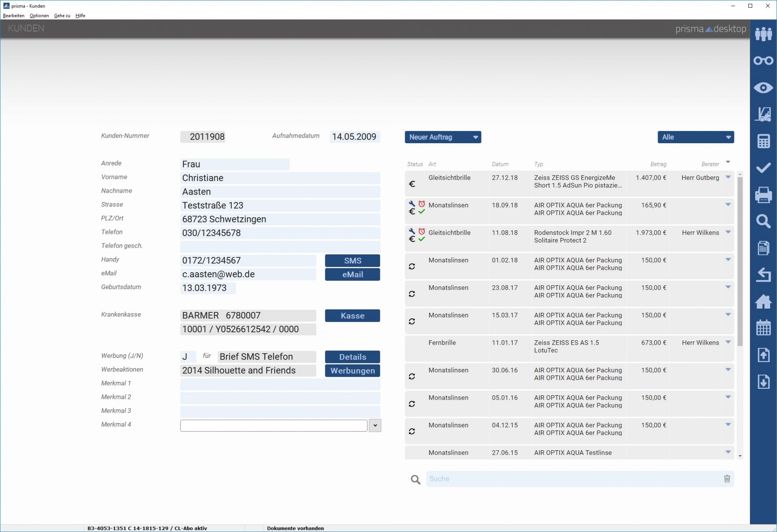Expand row arrow for 27.12.18 Gleitsichtbrille

pos(728,177)
